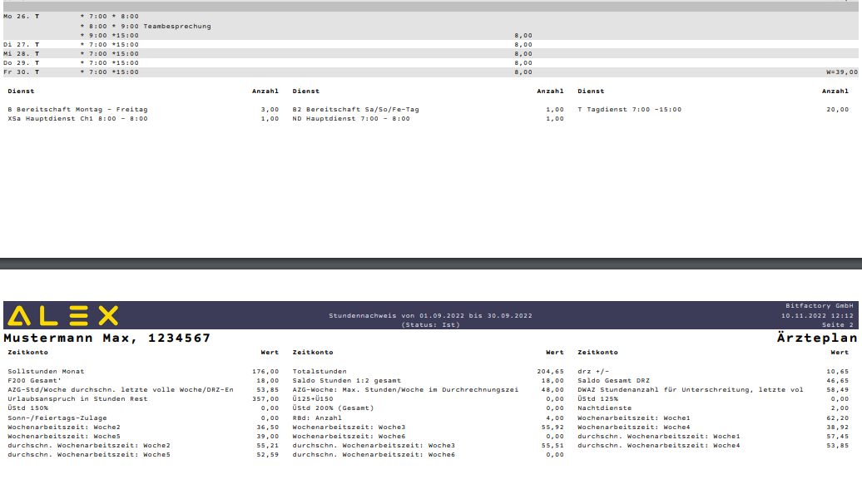Screen dimensions: 862x504
Task: Click the yellow ALEX logo
Action: coord(63,315)
